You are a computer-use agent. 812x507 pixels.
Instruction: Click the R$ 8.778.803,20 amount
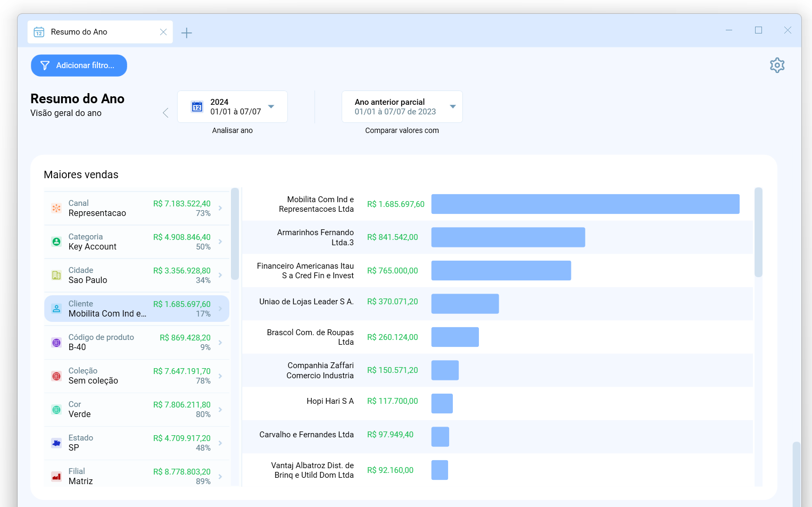point(182,472)
